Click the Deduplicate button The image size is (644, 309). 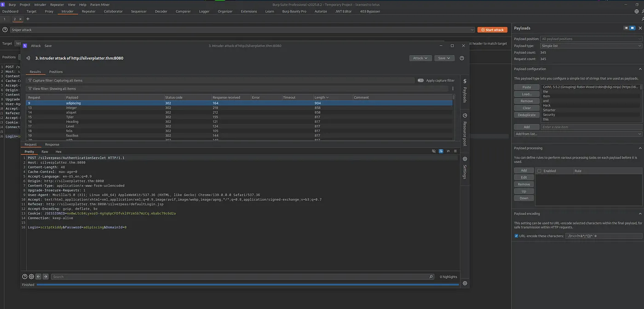click(x=527, y=115)
